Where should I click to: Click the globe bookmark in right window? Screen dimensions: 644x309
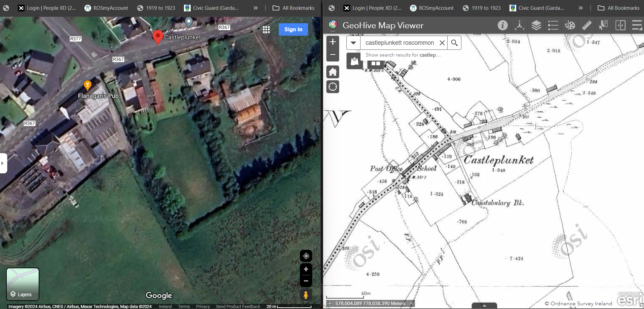point(332,8)
